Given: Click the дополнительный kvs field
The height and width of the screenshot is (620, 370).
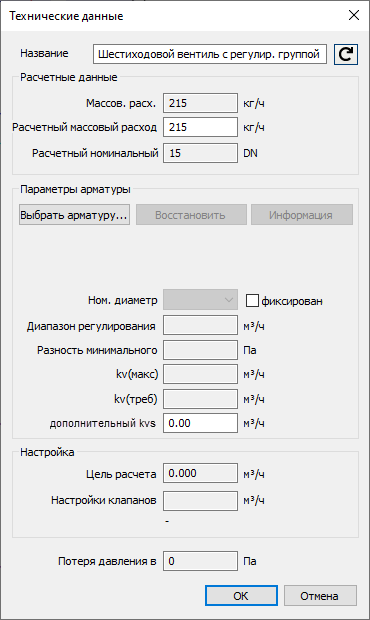Looking at the screenshot, I should pos(200,423).
